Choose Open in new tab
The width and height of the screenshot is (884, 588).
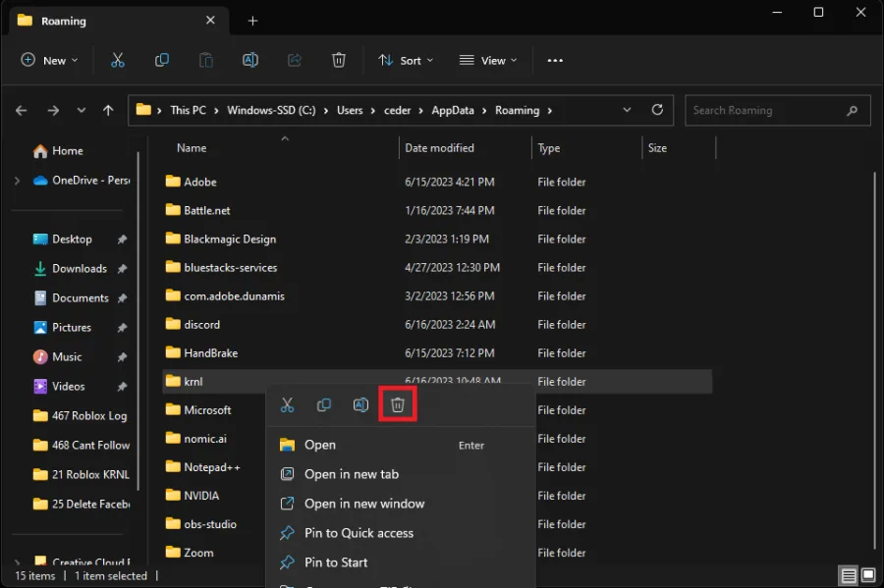click(401, 474)
